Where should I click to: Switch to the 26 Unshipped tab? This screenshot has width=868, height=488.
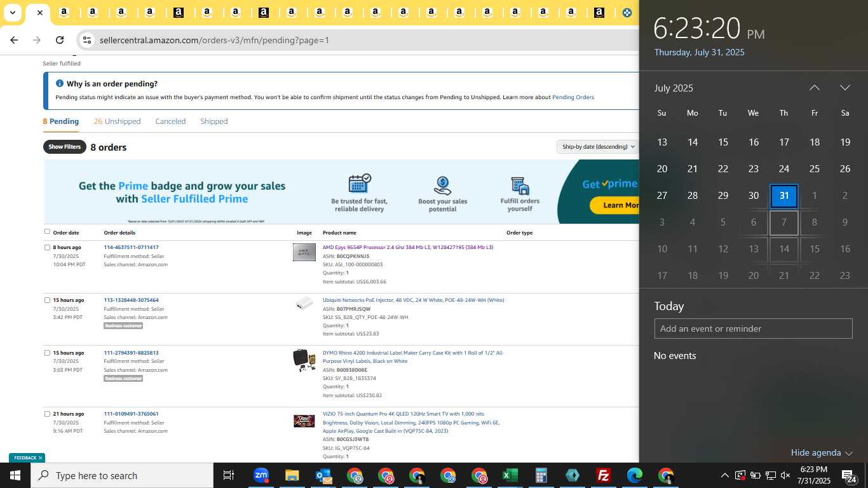117,121
